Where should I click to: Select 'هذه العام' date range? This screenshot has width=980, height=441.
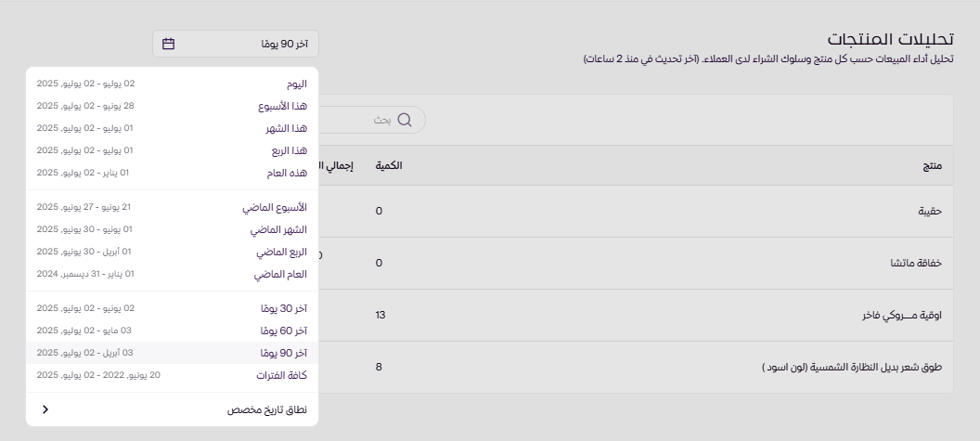click(172, 173)
